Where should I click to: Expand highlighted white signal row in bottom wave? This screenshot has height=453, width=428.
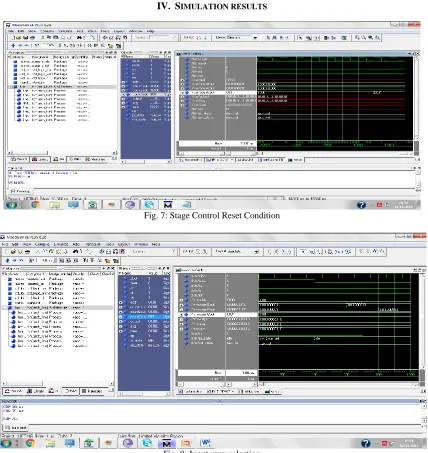[x=181, y=314]
